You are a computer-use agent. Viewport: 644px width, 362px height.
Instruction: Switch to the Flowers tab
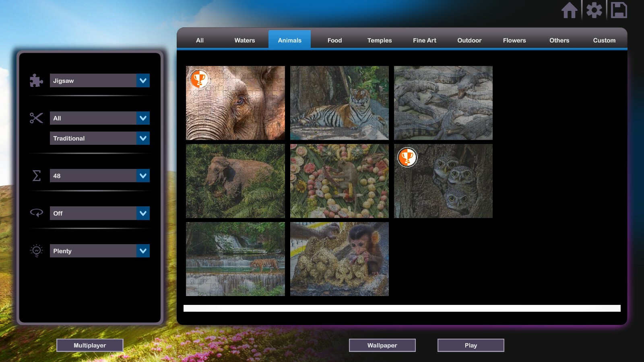tap(514, 40)
